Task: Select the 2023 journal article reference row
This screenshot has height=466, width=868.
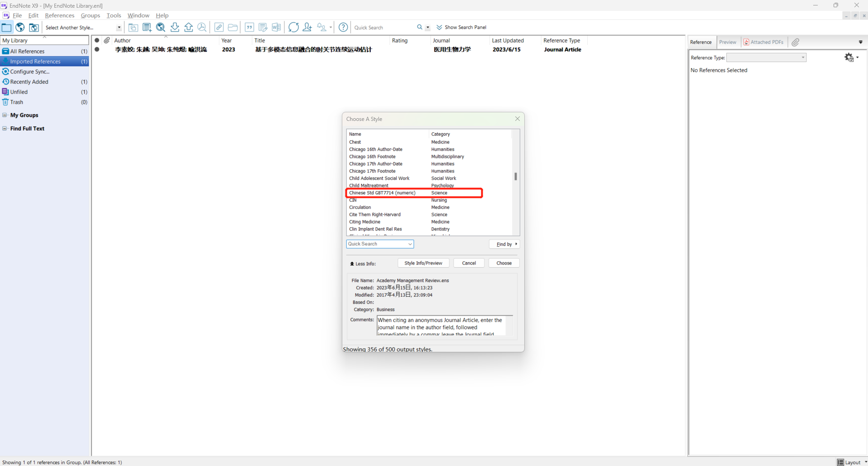Action: pos(340,50)
